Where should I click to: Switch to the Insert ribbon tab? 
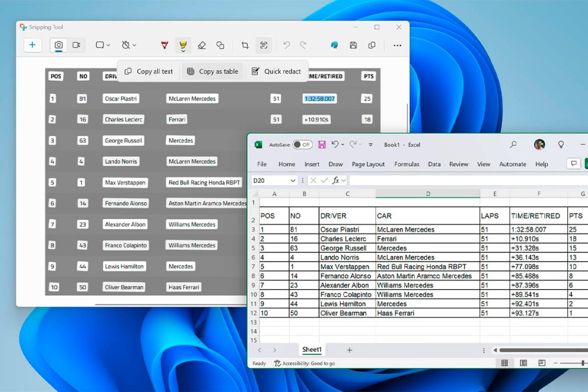point(312,164)
